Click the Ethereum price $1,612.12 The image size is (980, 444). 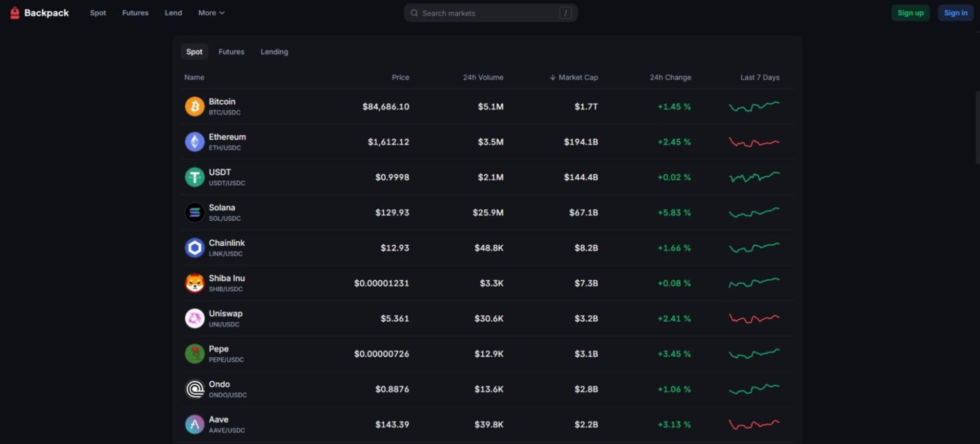388,142
